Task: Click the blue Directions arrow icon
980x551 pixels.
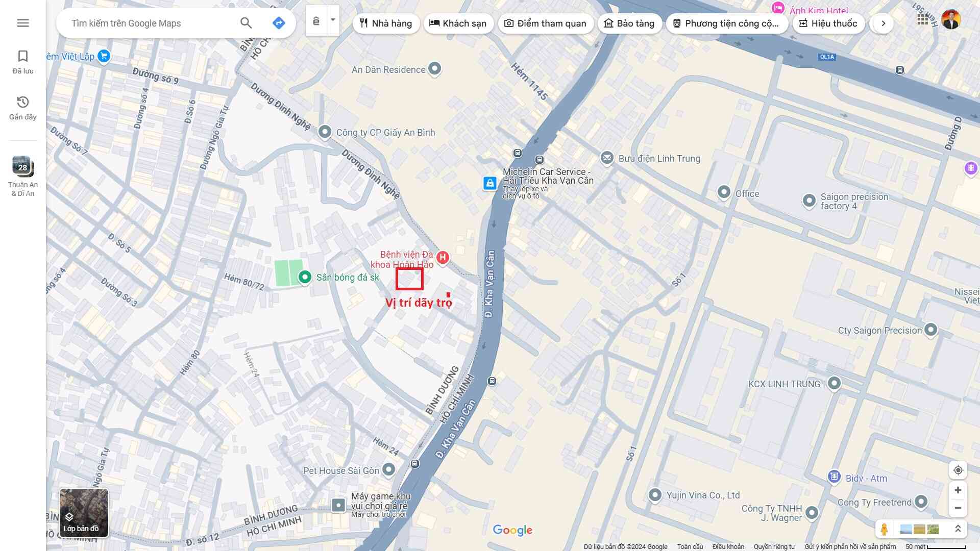Action: (x=279, y=23)
